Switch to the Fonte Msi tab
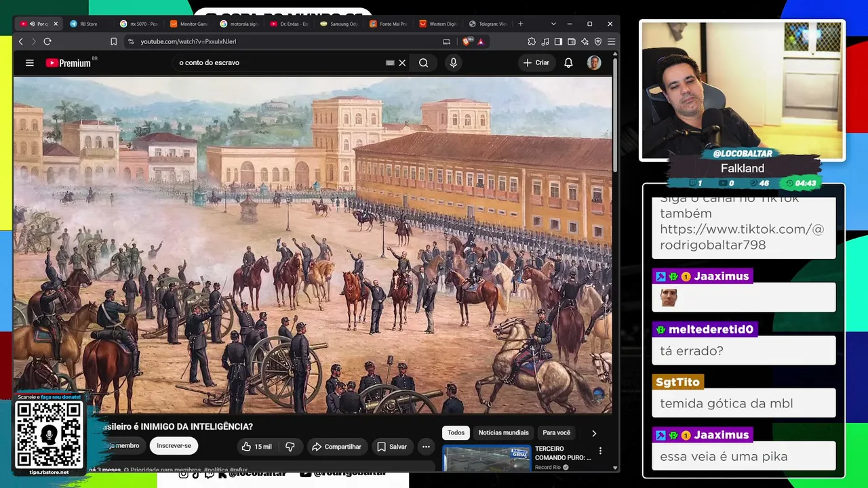The image size is (868, 488). pos(389,24)
